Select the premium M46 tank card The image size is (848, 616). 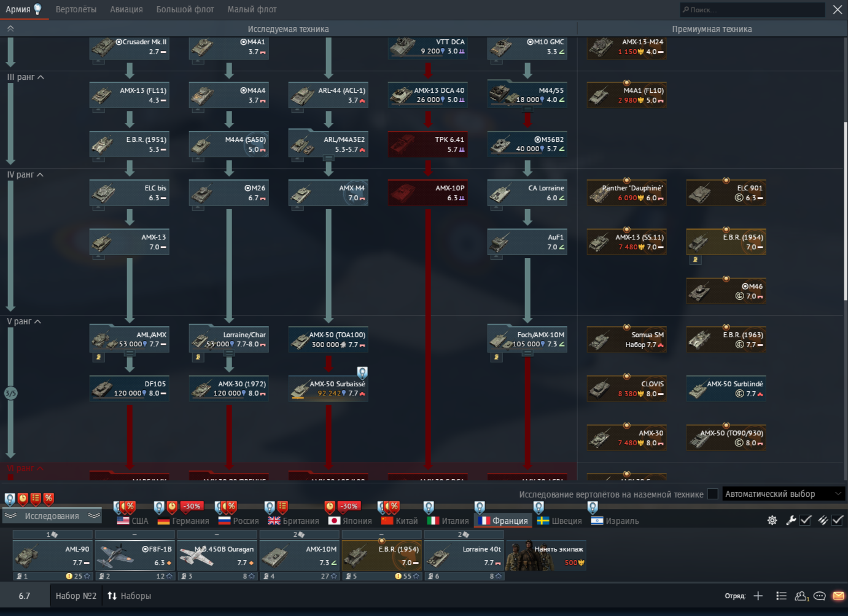point(726,291)
